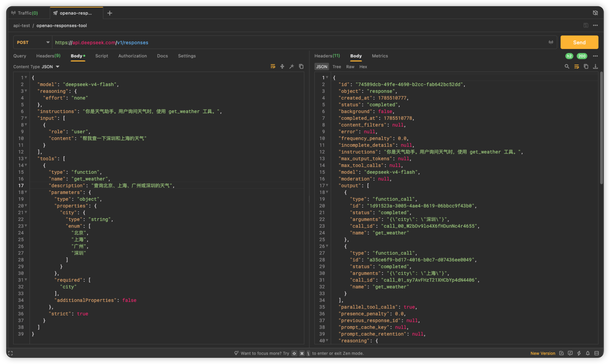
Task: Download the response body
Action: (x=595, y=66)
